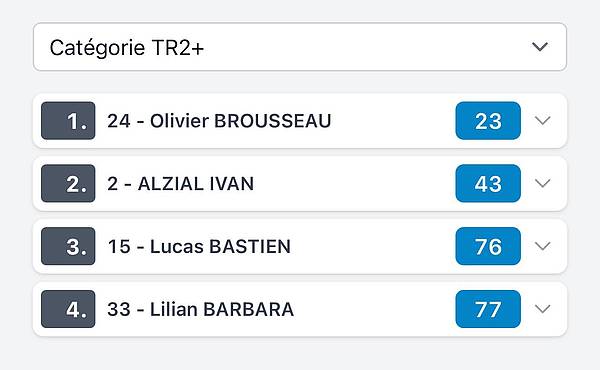Select the Olivier BROUSSEAU name
The image size is (600, 370).
pos(240,121)
